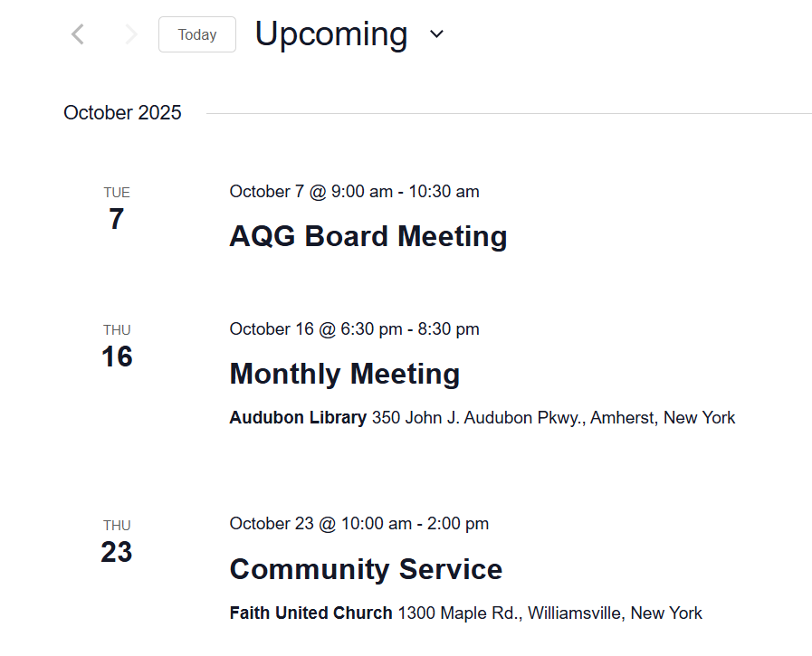Expand the Upcoming date picker dropdown

[437, 34]
